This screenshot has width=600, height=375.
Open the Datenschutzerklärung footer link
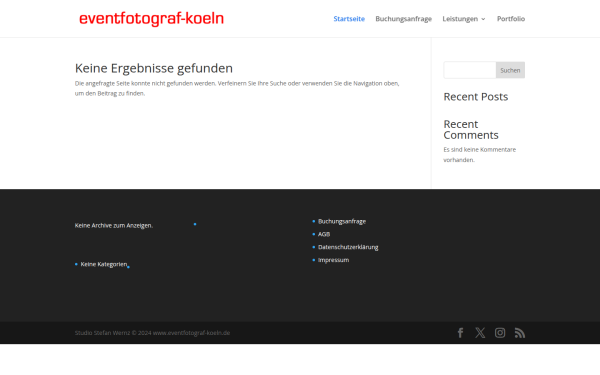click(x=348, y=247)
